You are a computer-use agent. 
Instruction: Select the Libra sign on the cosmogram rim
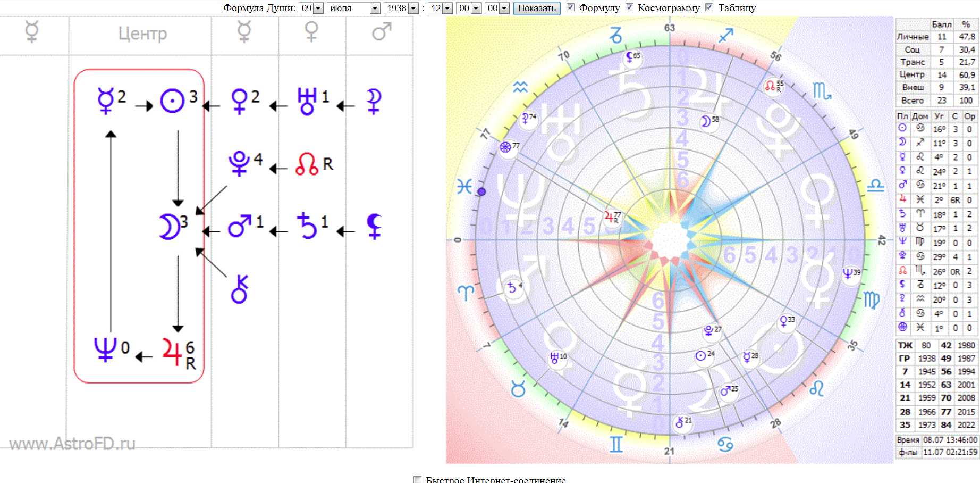pyautogui.click(x=876, y=185)
